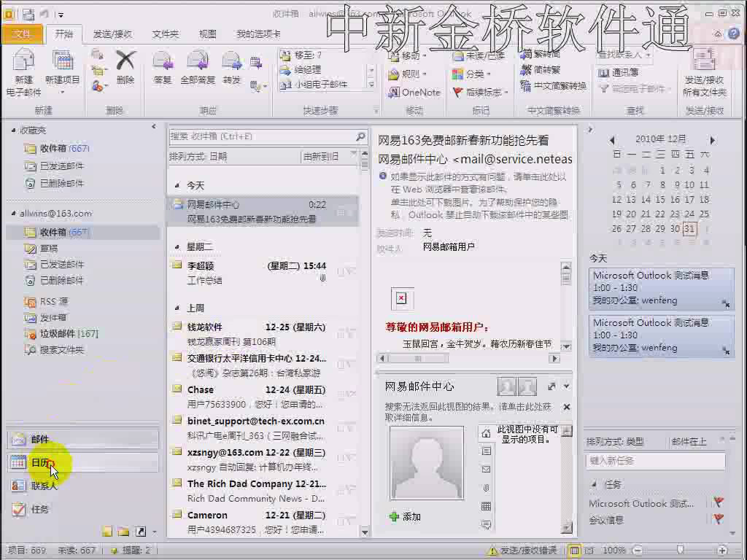
Task: Click Reply All (全部答复) icon
Action: pyautogui.click(x=198, y=61)
